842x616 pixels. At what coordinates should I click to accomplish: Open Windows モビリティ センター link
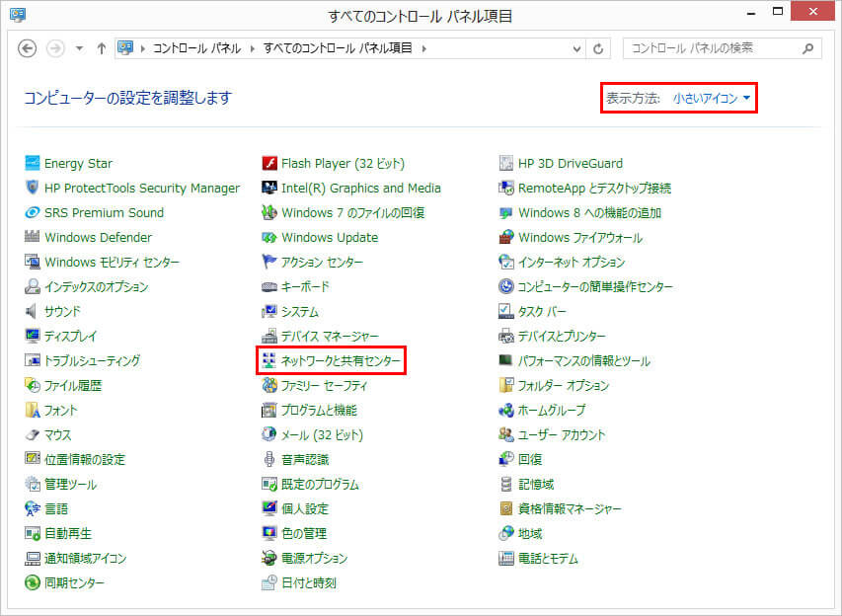tap(113, 262)
